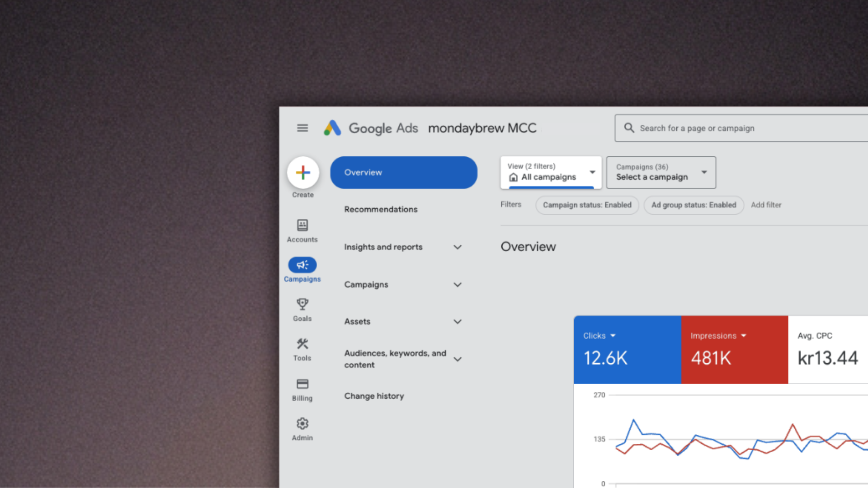Click Campaign status: Enabled filter chip
This screenshot has height=488, width=868.
[x=587, y=205]
